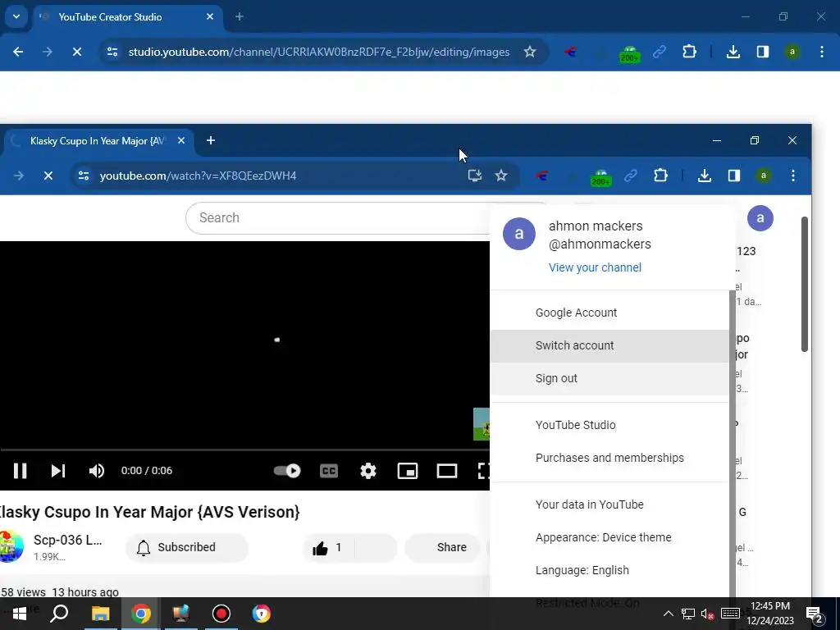
Task: Open Google Account menu entry
Action: pos(609,313)
